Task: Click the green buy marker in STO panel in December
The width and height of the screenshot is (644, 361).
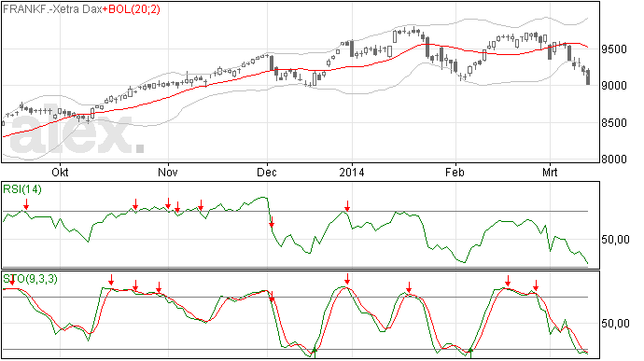Action: coord(315,352)
